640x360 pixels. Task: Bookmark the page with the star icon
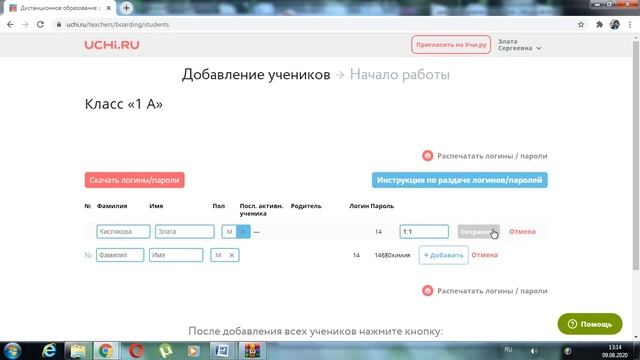coord(581,24)
